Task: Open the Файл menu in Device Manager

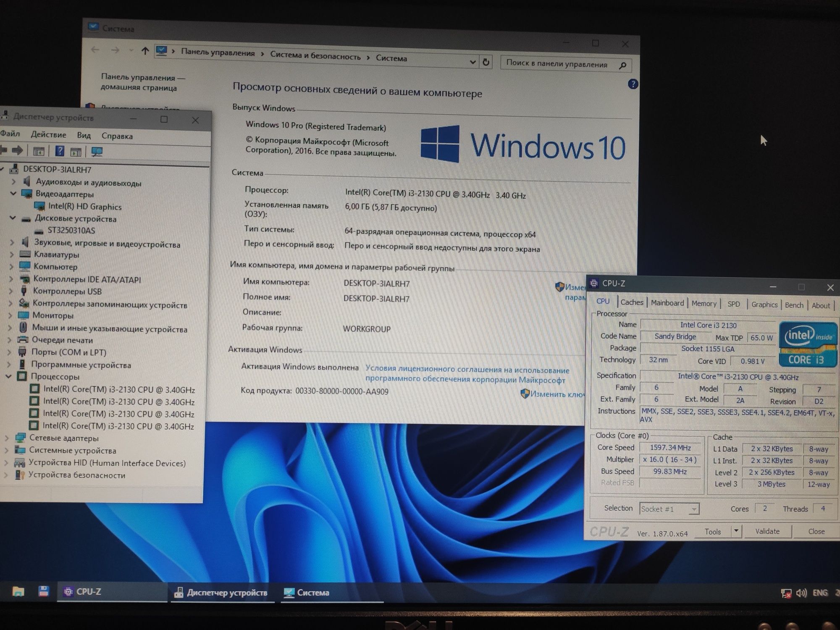Action: [10, 134]
